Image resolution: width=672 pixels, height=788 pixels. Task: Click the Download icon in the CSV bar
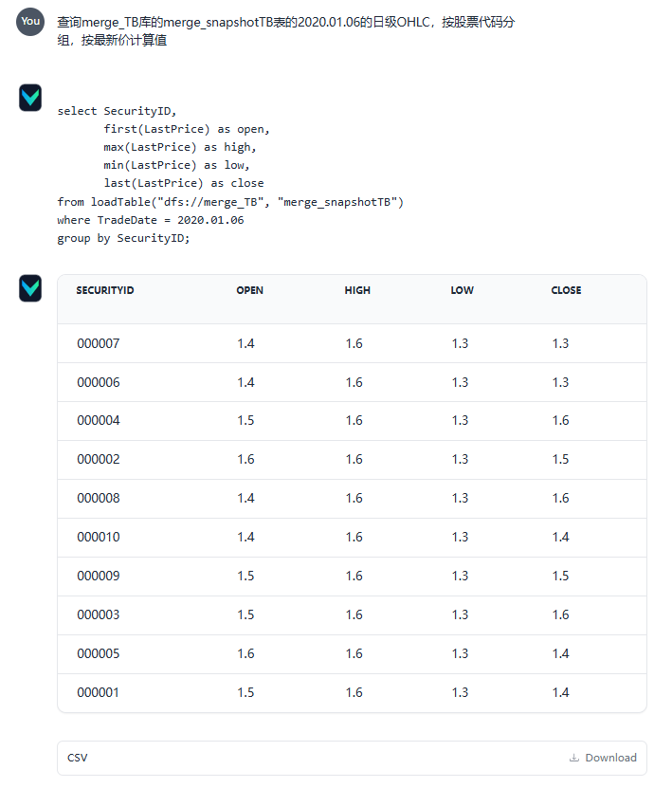pyautogui.click(x=574, y=758)
